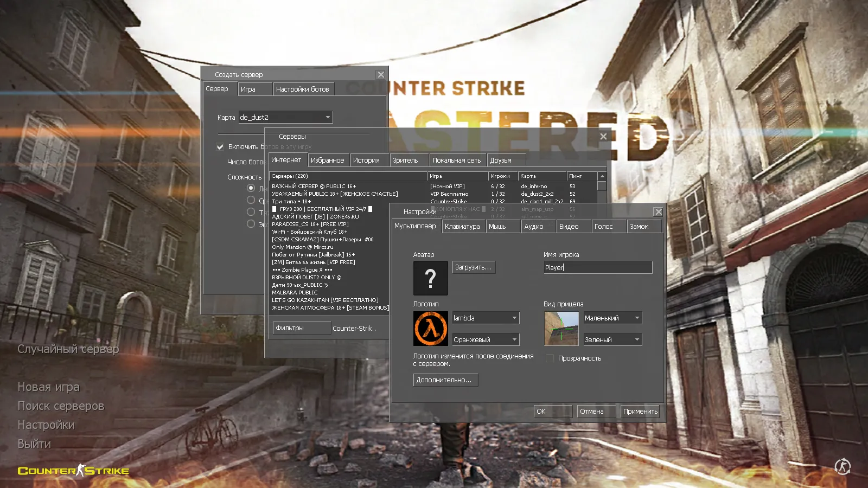Click the question mark avatar placeholder
This screenshot has height=488, width=868.
click(430, 278)
